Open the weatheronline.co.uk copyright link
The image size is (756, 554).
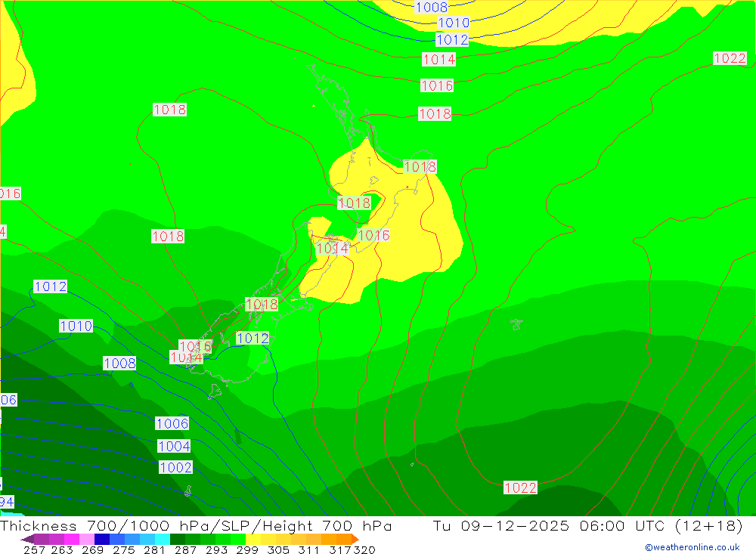[x=692, y=547]
